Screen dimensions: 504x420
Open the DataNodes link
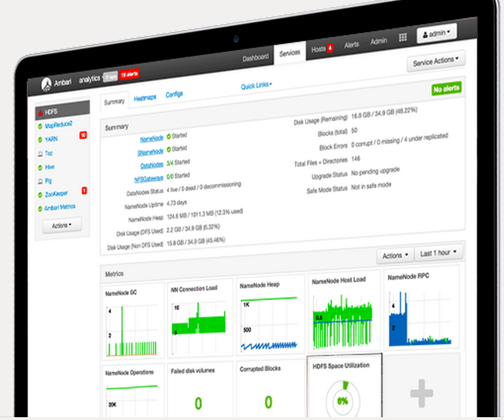(x=152, y=165)
